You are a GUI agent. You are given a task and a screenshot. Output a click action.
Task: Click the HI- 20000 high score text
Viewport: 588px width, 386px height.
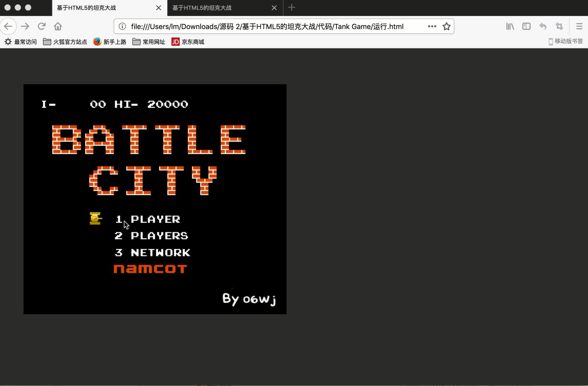(x=151, y=104)
